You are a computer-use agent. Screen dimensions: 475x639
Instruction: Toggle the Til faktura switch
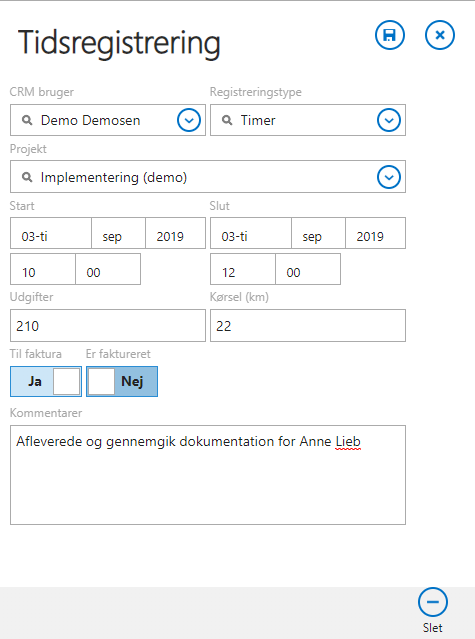46,381
